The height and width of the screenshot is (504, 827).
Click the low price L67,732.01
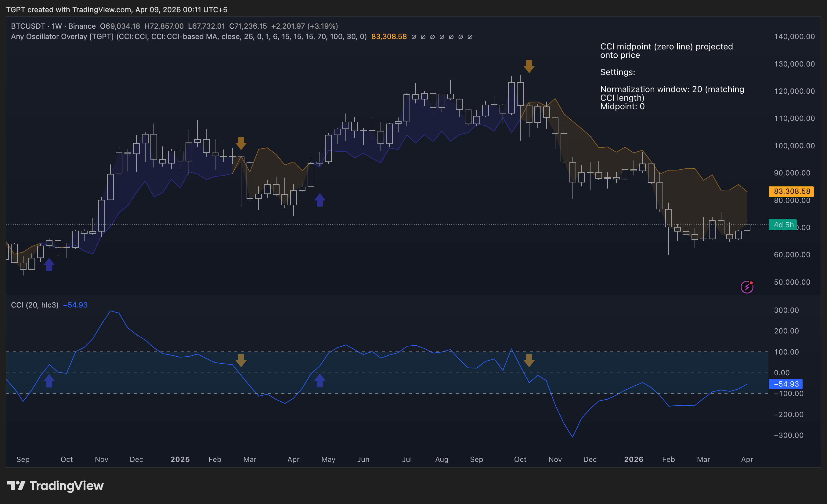206,26
